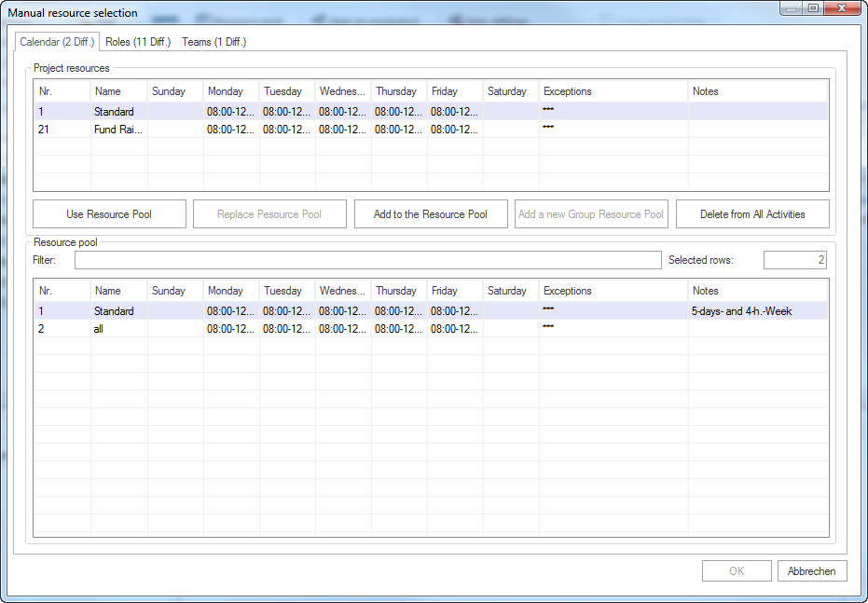Focus the Filter input field
Viewport: 868px width, 603px height.
pyautogui.click(x=368, y=260)
